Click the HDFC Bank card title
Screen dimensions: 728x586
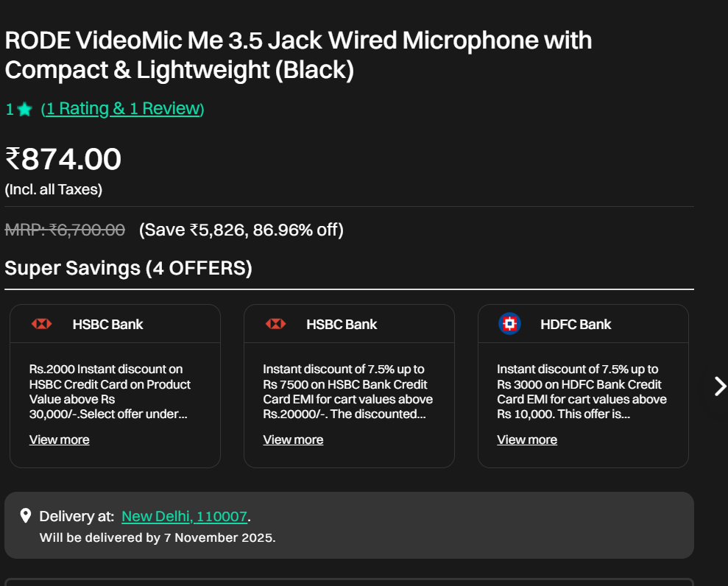click(x=576, y=324)
